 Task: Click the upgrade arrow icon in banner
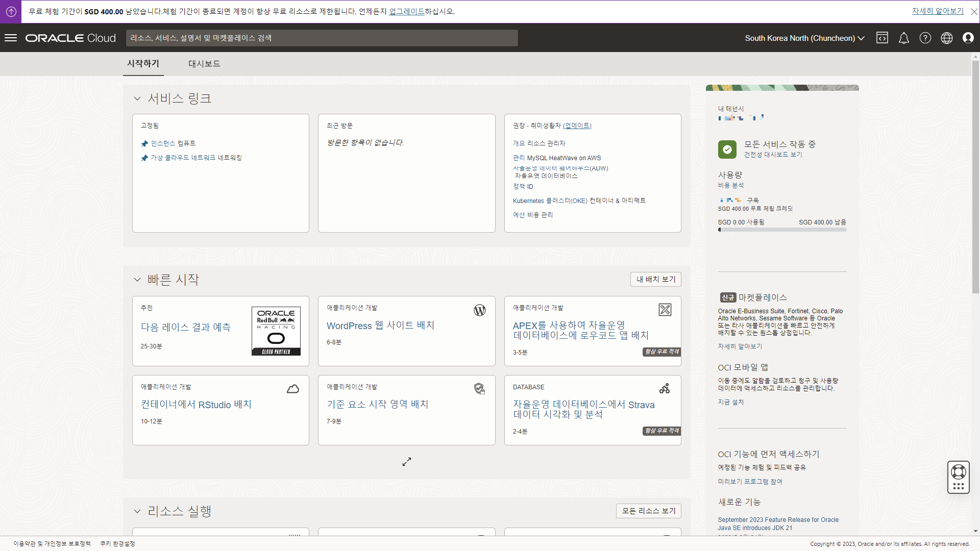coord(11,11)
